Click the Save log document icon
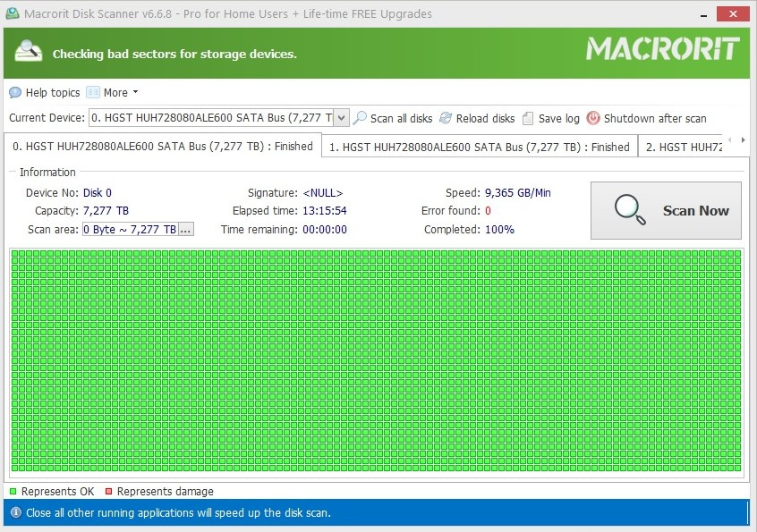Viewport: 757px width, 532px height. (528, 118)
